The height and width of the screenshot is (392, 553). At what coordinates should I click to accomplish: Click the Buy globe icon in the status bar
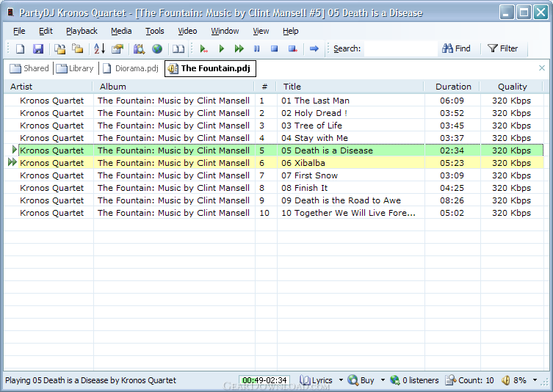(x=353, y=380)
